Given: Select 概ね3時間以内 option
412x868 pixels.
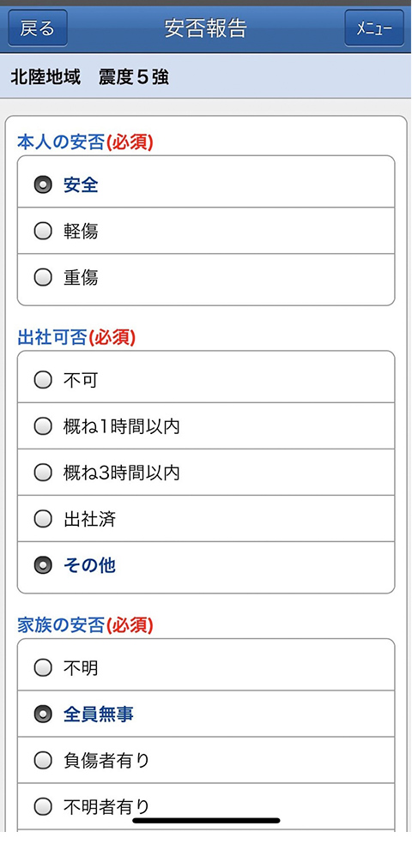Looking at the screenshot, I should pos(206,473).
